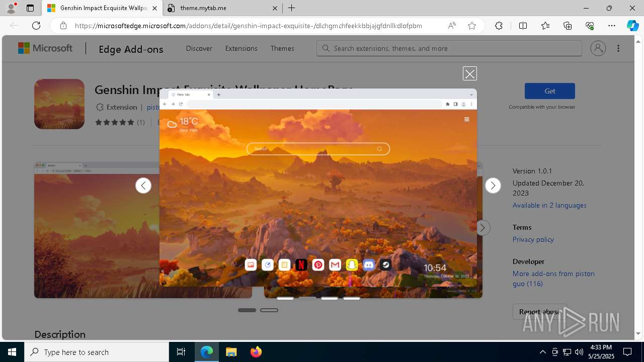Select the second carousel page indicator

(269, 310)
